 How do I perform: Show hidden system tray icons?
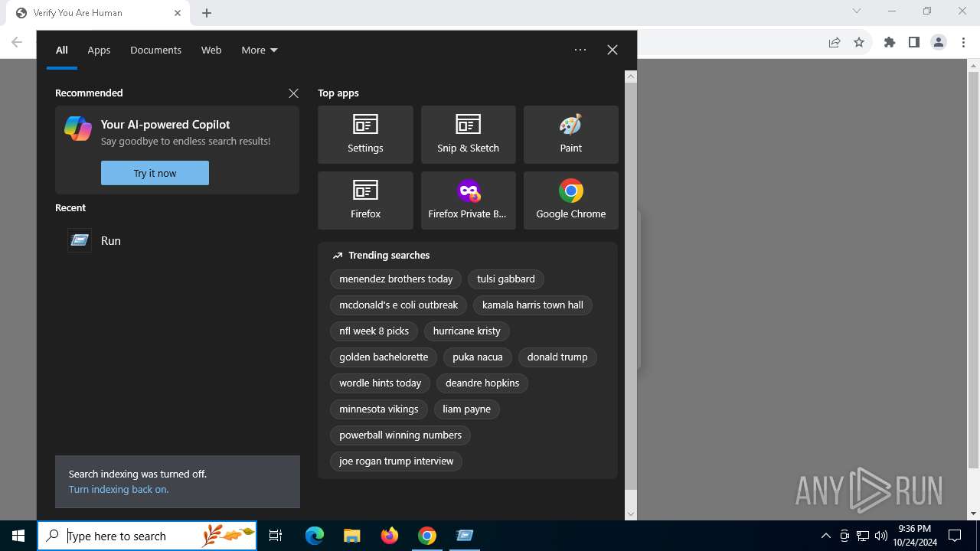point(826,536)
